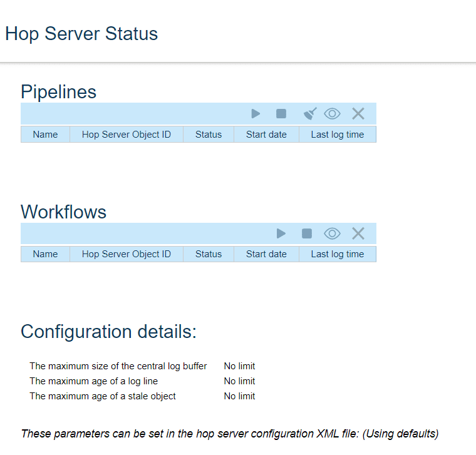Viewport: 476px width, 455px height.
Task: Click the run pipeline play icon
Action: click(256, 113)
